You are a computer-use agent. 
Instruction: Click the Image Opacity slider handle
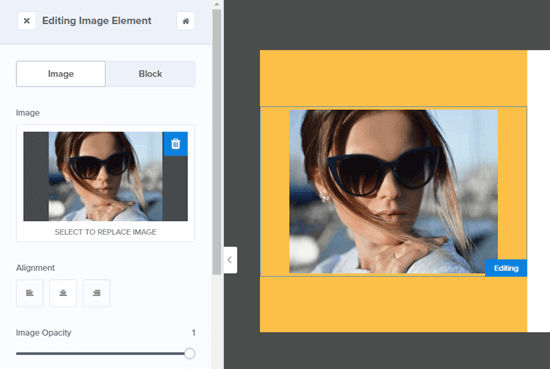coord(189,353)
